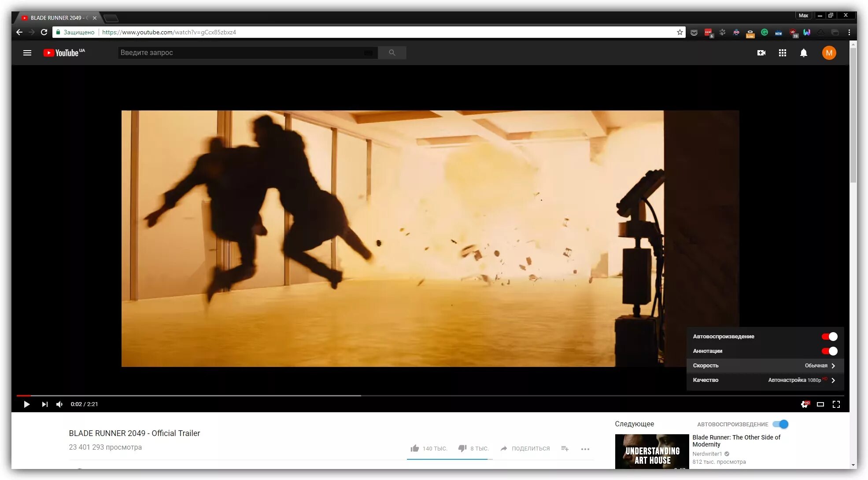868x480 pixels.
Task: Open the Pocket extension
Action: tap(694, 33)
